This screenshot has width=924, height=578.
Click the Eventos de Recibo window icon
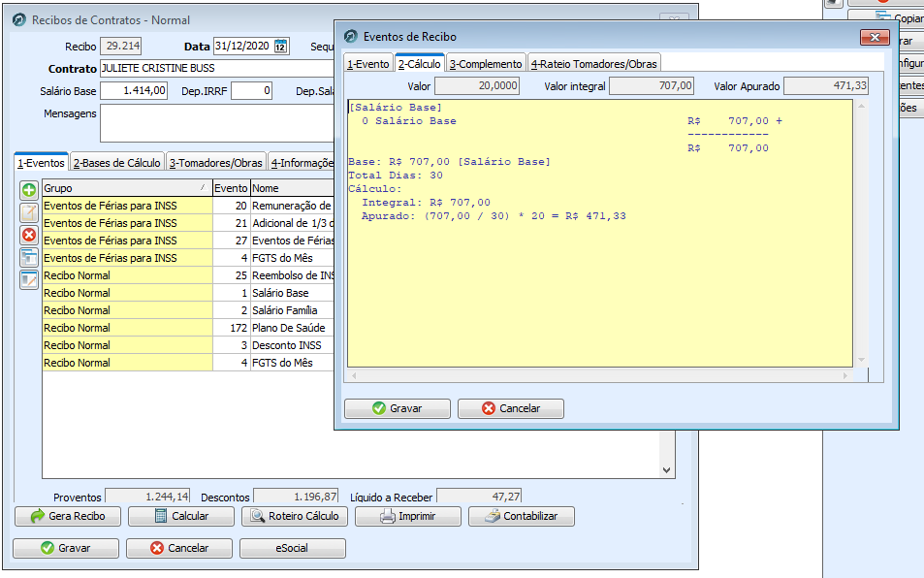click(x=351, y=37)
